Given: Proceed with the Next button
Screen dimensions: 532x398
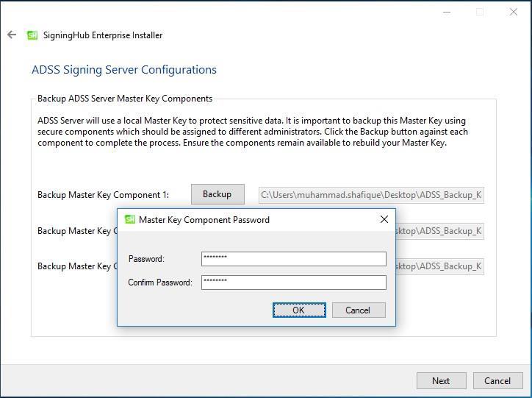Looking at the screenshot, I should coord(442,380).
